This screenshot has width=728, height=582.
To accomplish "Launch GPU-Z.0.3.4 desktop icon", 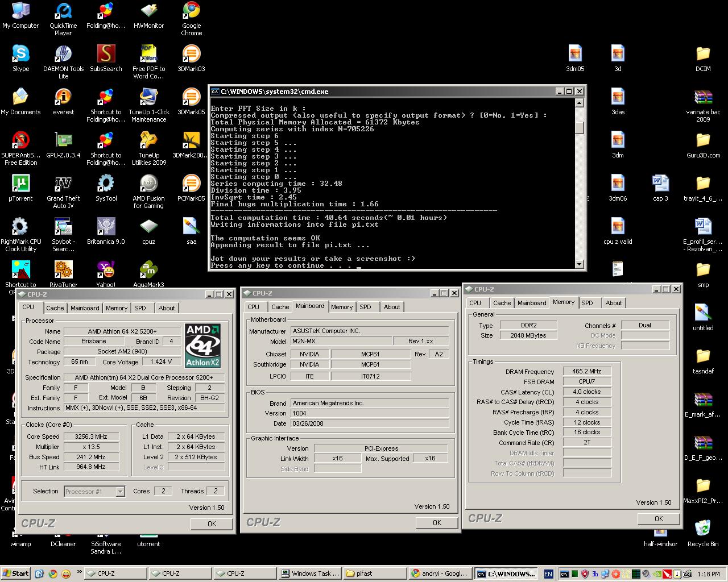I will [63, 145].
